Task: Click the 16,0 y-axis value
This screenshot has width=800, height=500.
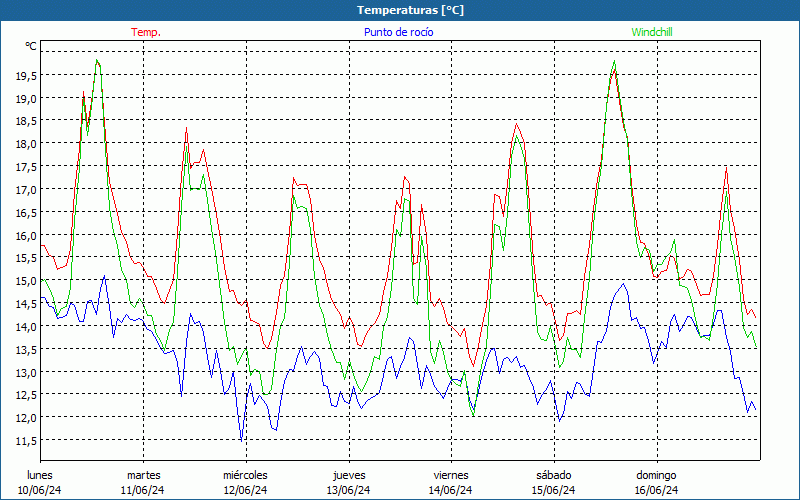Action: [x=25, y=236]
